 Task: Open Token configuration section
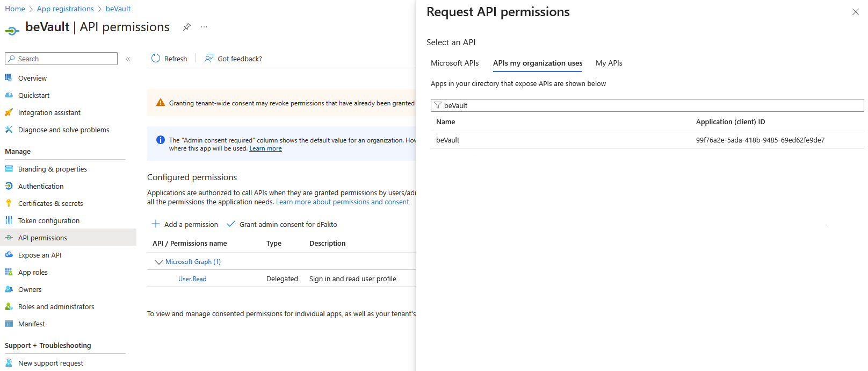pos(48,220)
